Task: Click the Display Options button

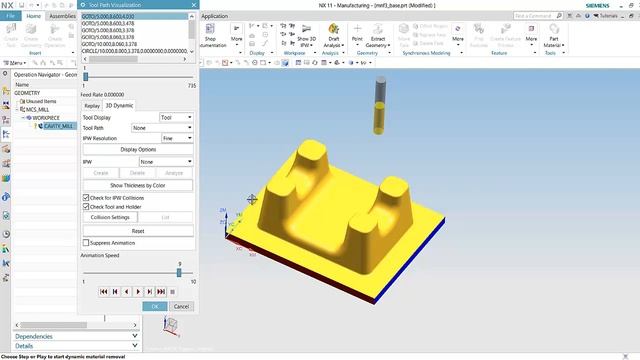Action: pyautogui.click(x=138, y=149)
